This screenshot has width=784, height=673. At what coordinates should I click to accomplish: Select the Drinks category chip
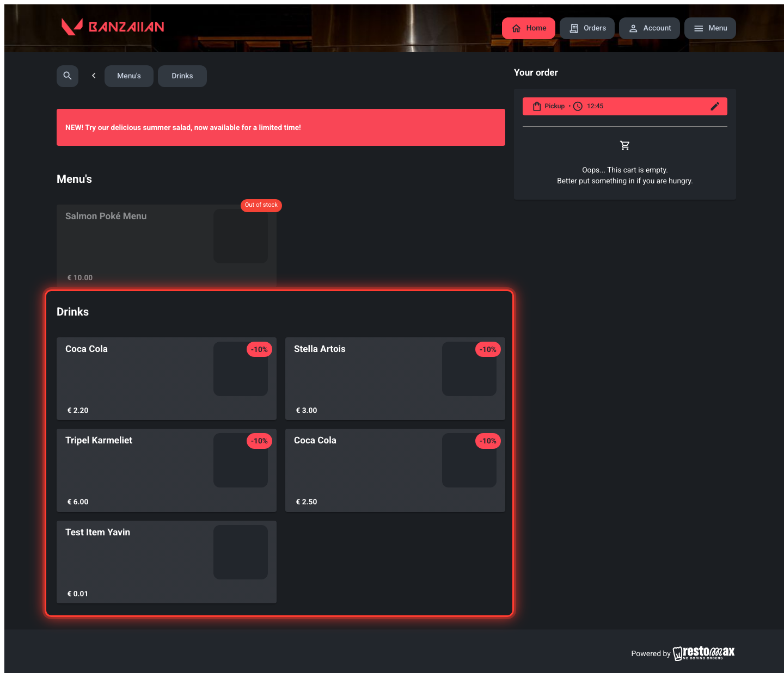tap(182, 76)
